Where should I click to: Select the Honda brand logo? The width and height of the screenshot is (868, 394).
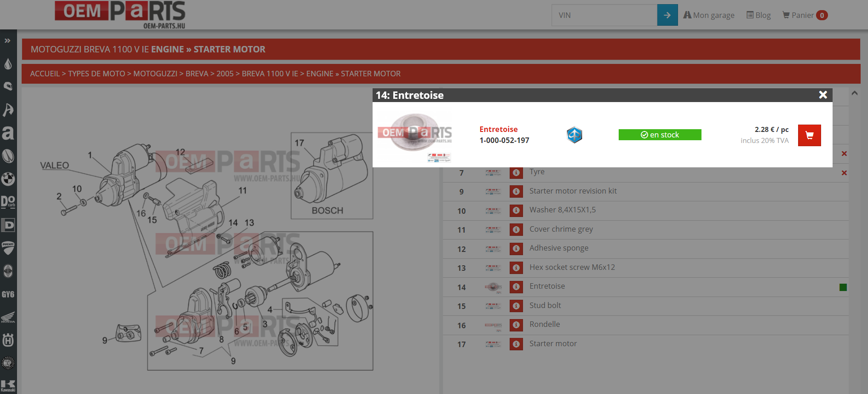click(8, 317)
